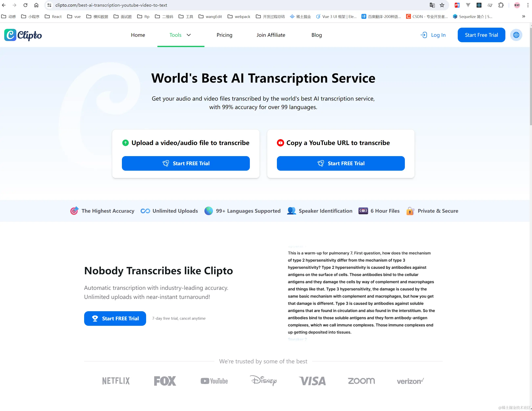Open the Google Translate icon in address bar
The width and height of the screenshot is (532, 411).
(432, 5)
